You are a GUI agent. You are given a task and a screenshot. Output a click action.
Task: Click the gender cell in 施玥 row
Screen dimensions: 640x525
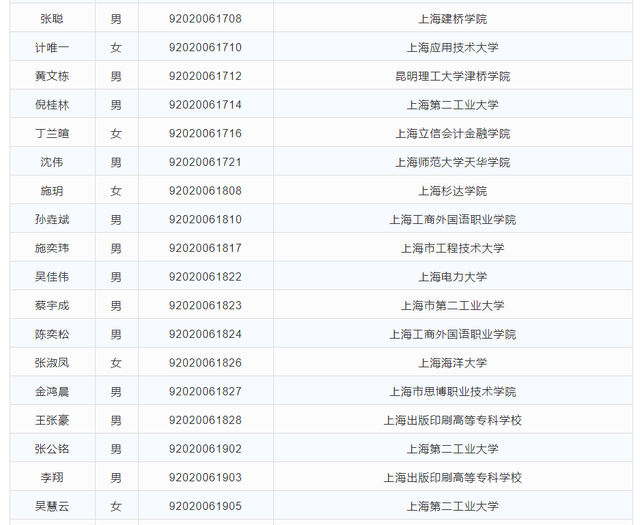click(x=116, y=191)
